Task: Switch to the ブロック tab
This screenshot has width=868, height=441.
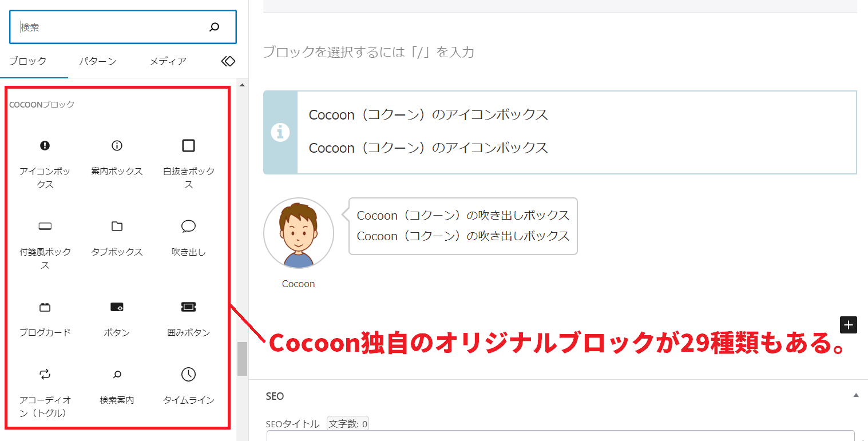Action: coord(27,61)
